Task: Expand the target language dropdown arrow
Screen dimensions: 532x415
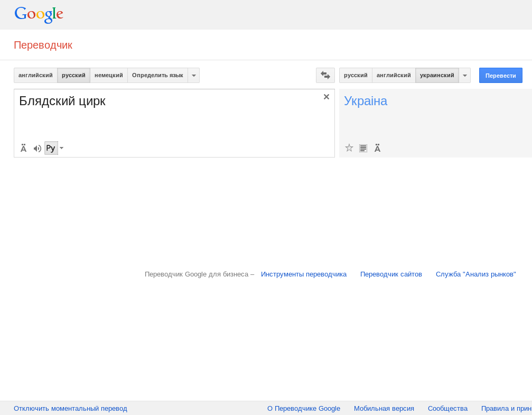Action: (465, 76)
